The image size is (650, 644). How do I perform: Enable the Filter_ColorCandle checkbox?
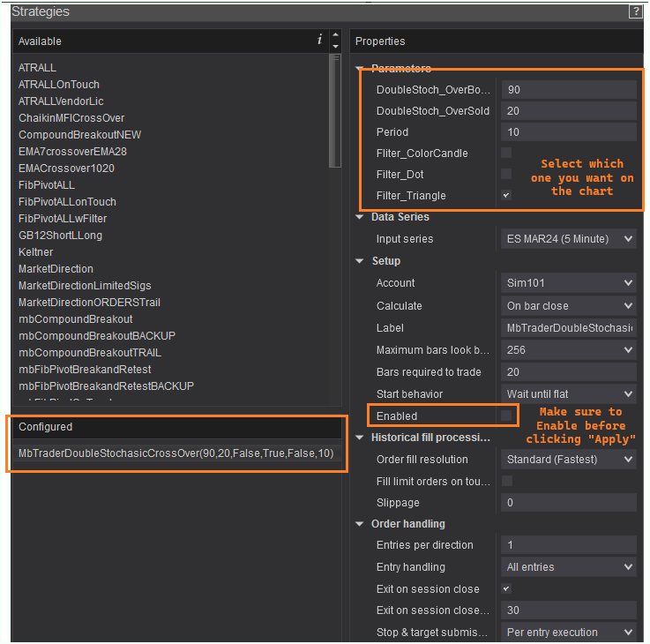click(506, 154)
